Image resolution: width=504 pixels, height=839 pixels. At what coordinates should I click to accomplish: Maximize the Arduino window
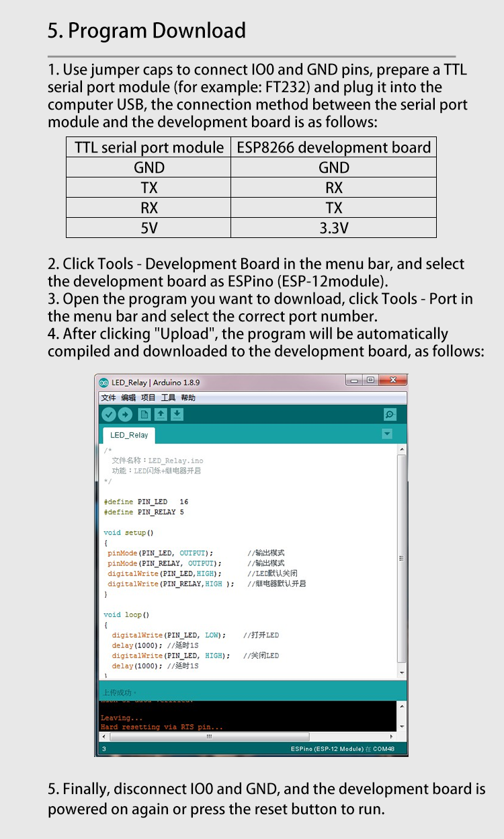[x=370, y=381]
